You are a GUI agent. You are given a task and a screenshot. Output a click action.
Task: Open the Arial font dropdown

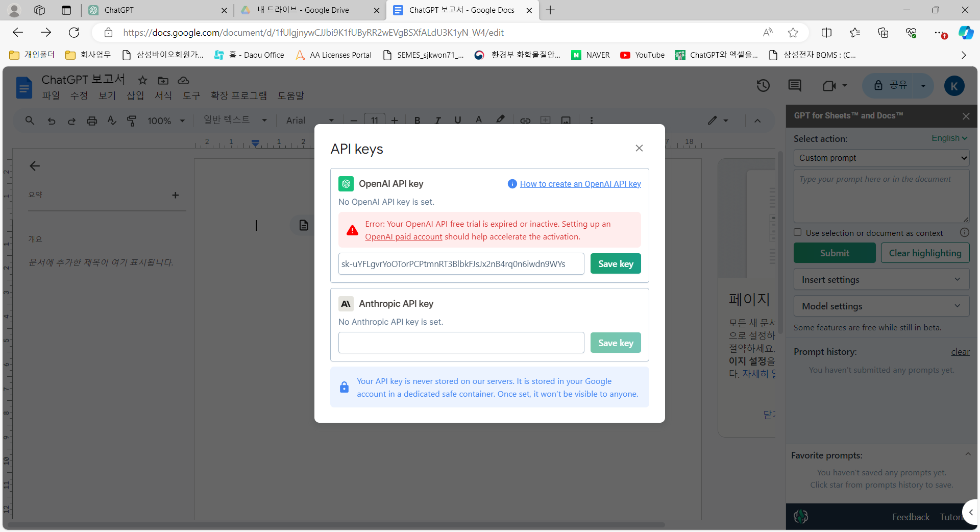pos(310,120)
